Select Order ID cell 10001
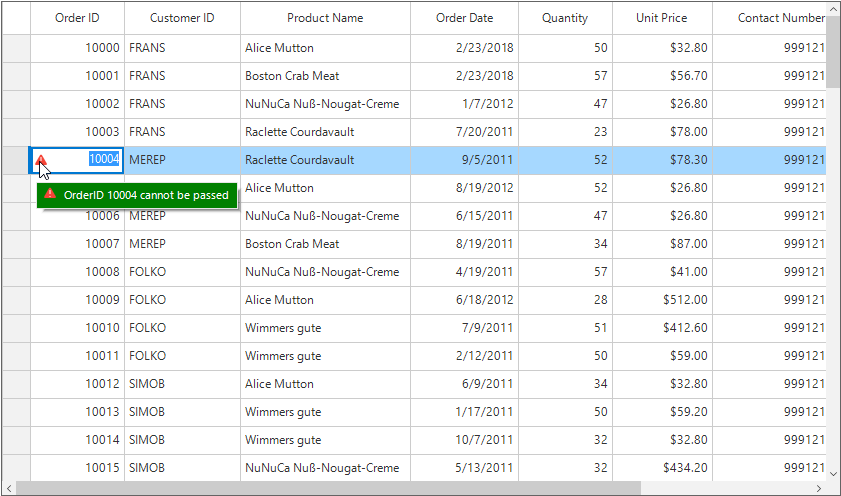Viewport: 841px width, 496px height. pos(77,76)
